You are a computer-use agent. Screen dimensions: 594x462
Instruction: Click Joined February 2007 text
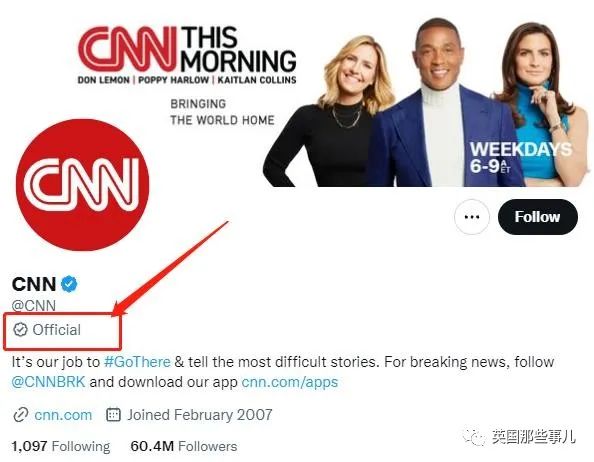click(x=200, y=415)
